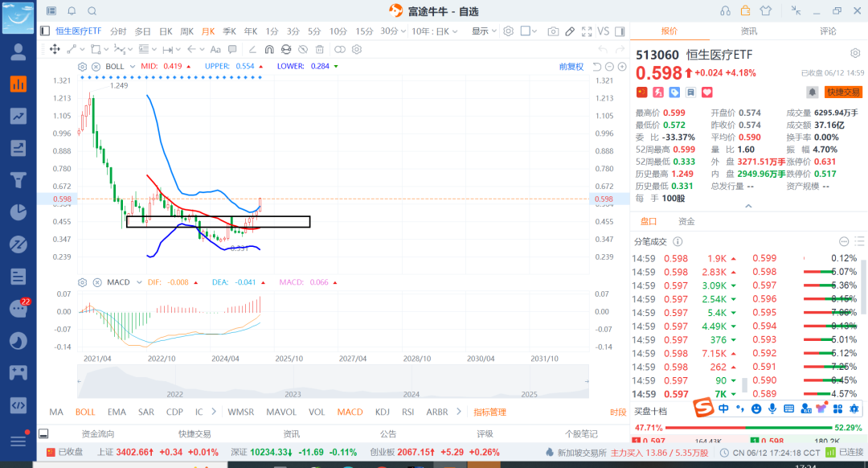This screenshot has height=468, width=868.
Task: Switch to 分时 intraday chart
Action: point(118,31)
